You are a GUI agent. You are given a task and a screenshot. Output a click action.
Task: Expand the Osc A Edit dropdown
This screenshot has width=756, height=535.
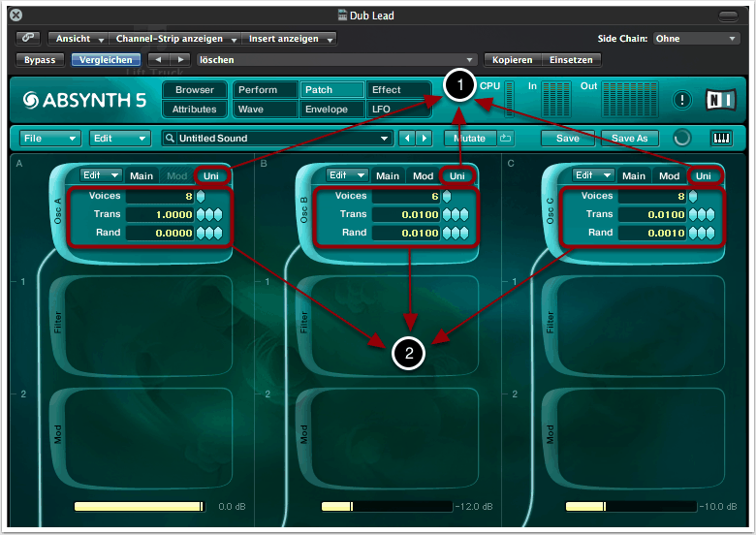(101, 175)
